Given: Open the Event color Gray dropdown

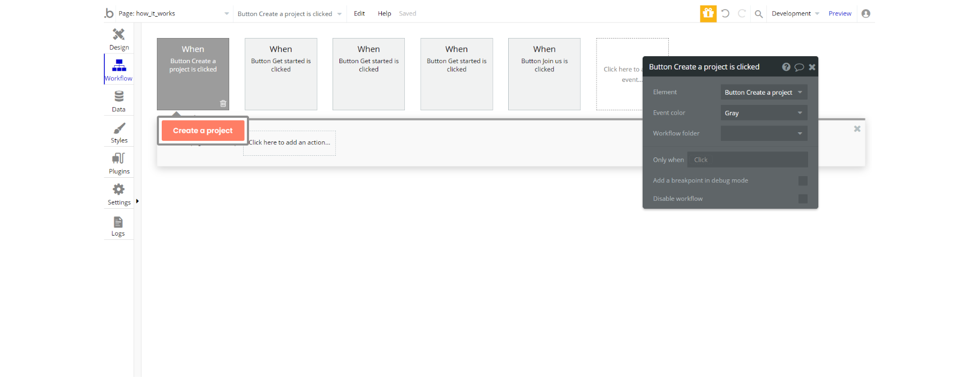Looking at the screenshot, I should coord(764,113).
